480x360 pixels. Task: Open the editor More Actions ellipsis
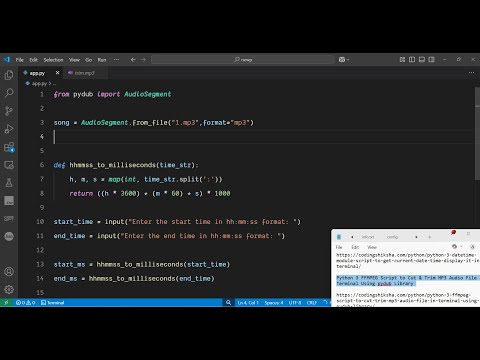point(471,73)
